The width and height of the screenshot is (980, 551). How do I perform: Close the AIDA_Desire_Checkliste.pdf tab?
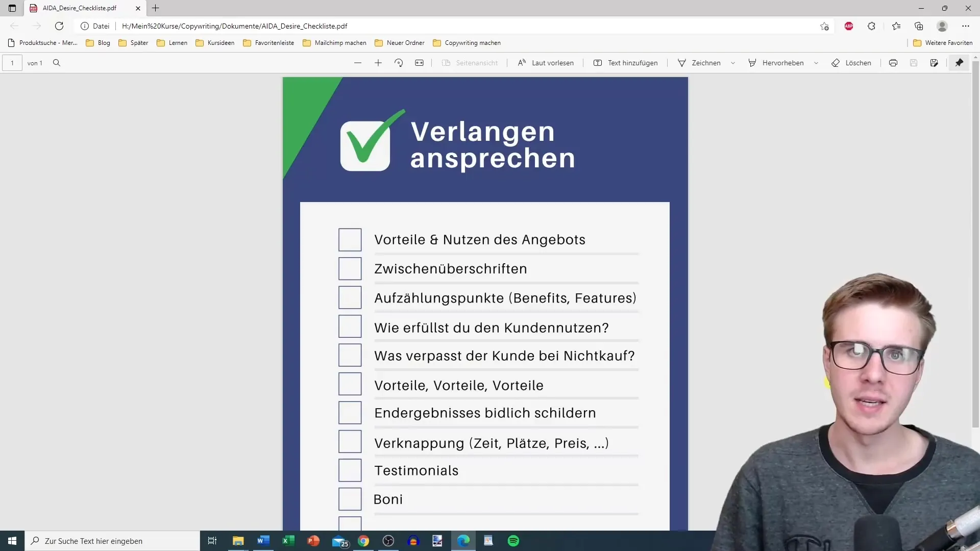click(x=138, y=8)
